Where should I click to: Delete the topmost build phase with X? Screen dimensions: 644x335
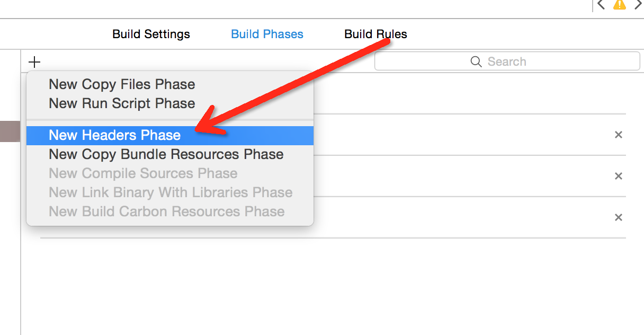(x=618, y=135)
